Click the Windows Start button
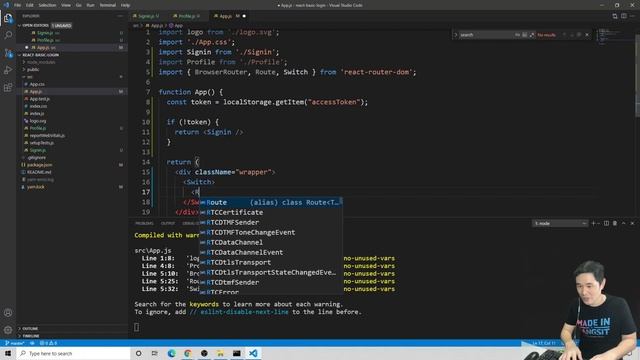Screen dimensions: 640x360 [8, 353]
